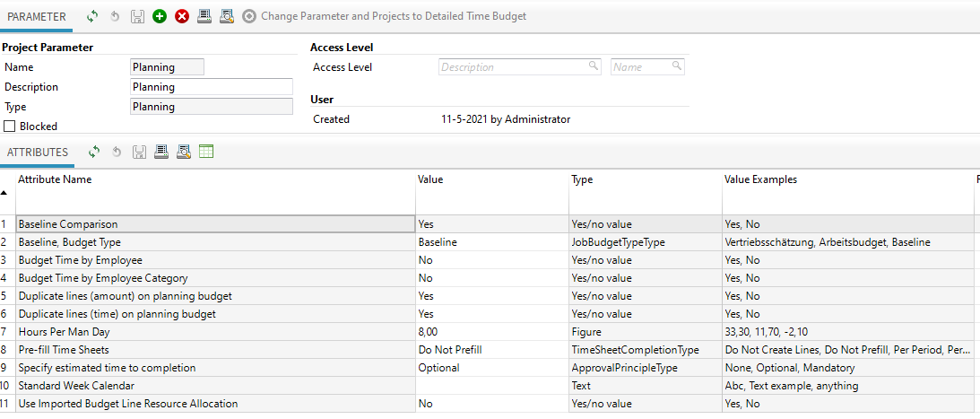The image size is (980, 419).
Task: Select the Pre-fill Time Sheets value cell
Action: [x=491, y=350]
